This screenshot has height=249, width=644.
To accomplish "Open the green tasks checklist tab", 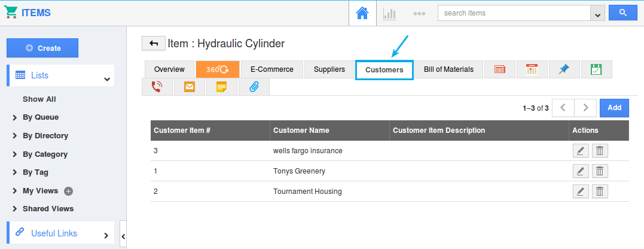I will (596, 69).
